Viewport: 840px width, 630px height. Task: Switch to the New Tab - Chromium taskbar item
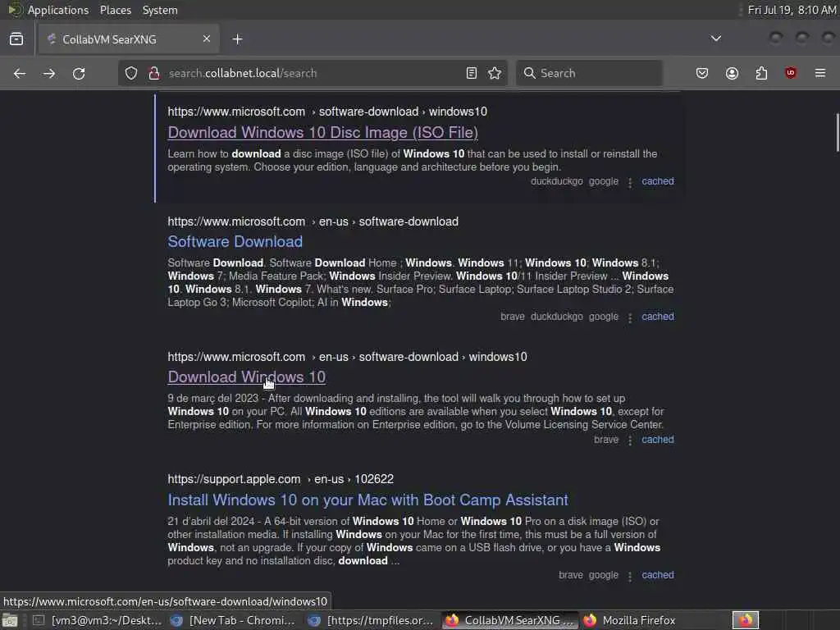(x=234, y=620)
